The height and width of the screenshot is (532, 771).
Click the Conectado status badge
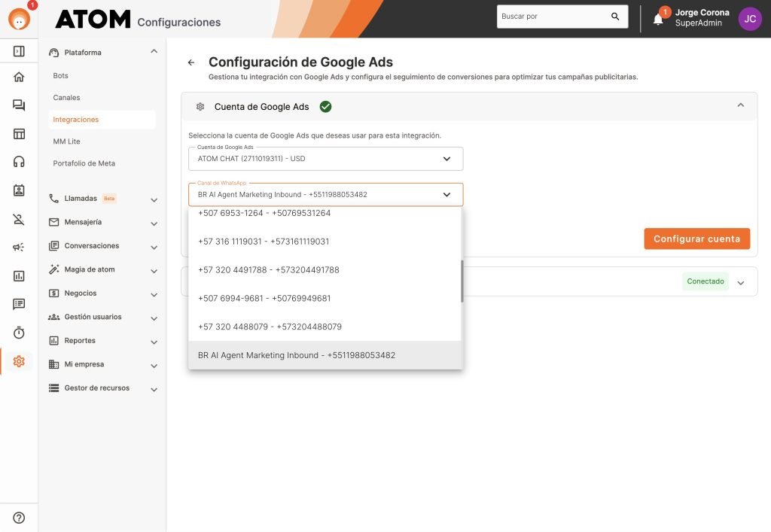705,281
